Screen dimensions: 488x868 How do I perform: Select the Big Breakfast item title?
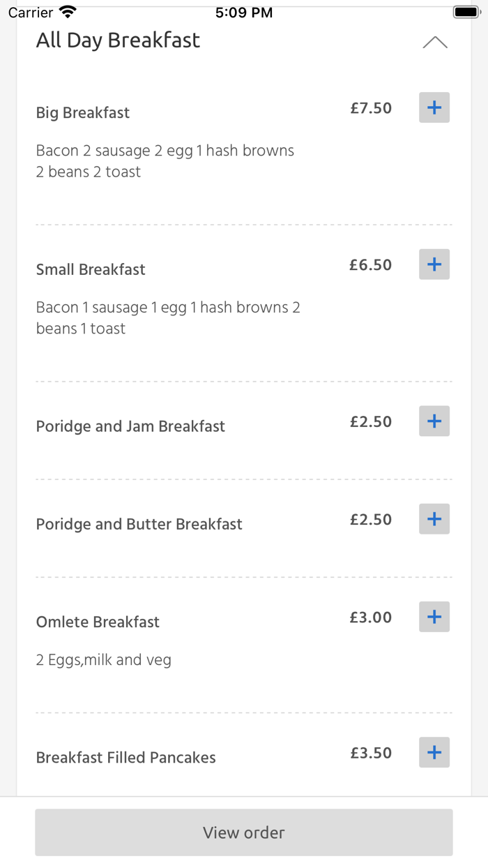[x=83, y=113]
